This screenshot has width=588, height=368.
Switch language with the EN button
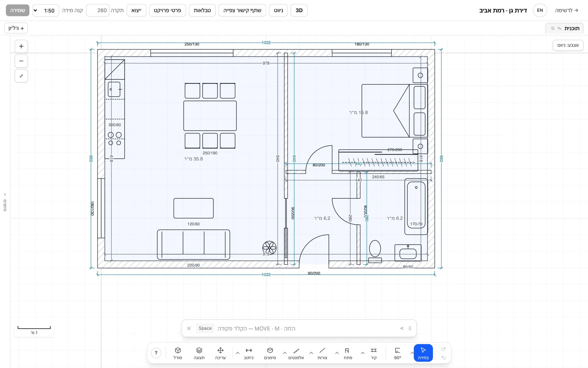tap(540, 10)
